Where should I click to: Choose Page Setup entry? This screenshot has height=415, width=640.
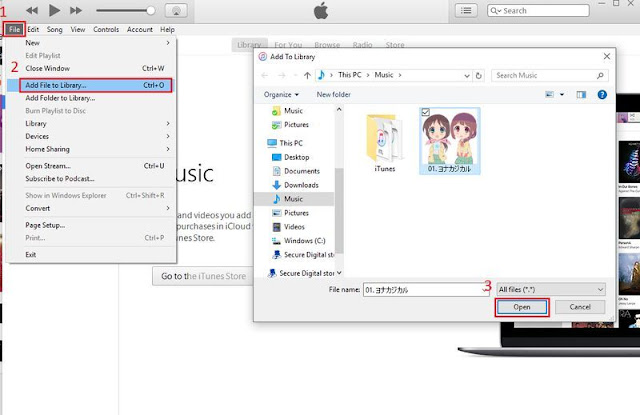tap(92, 225)
